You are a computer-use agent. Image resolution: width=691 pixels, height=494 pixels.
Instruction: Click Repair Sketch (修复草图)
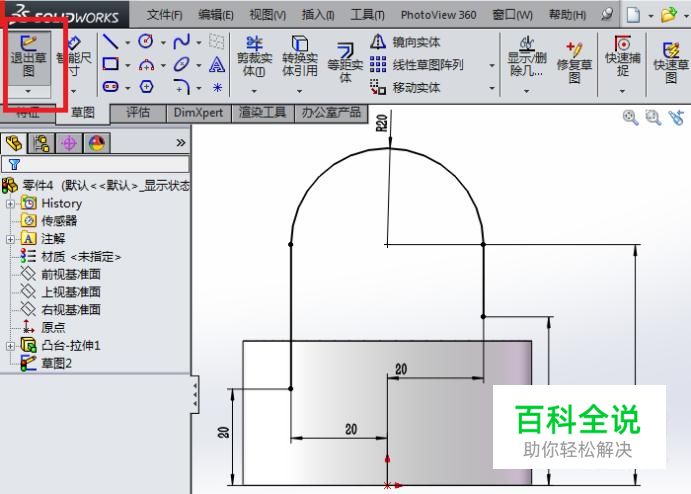pos(574,62)
